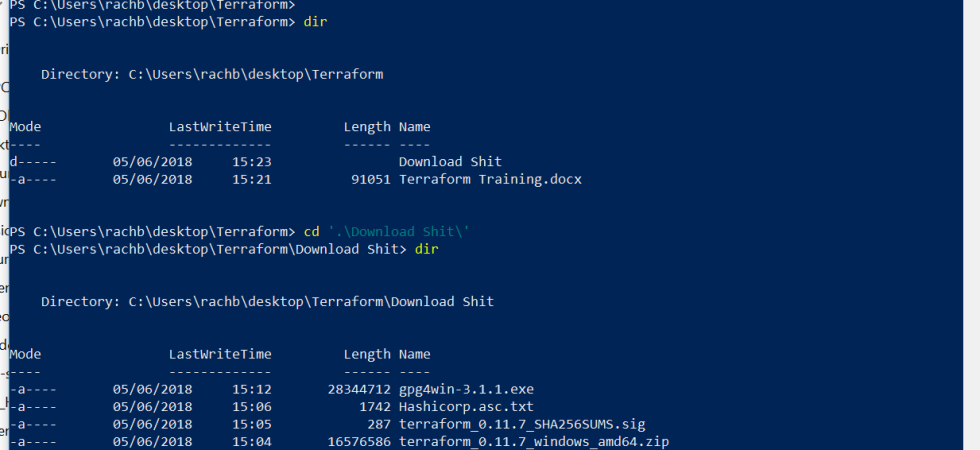This screenshot has height=450, width=980.
Task: Click the yellow cd command
Action: pyautogui.click(x=311, y=232)
